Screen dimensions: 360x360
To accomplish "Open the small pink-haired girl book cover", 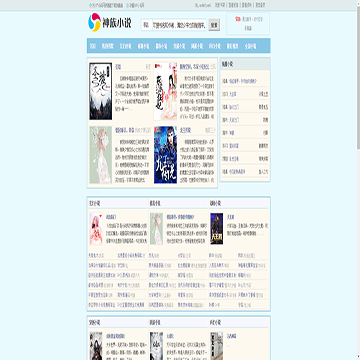I will 96,229.
